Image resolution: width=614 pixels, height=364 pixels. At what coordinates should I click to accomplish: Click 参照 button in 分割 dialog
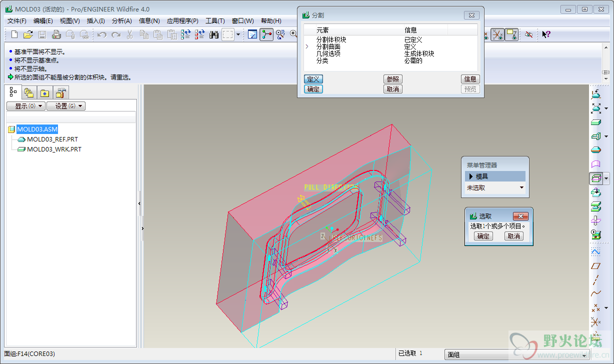click(393, 79)
